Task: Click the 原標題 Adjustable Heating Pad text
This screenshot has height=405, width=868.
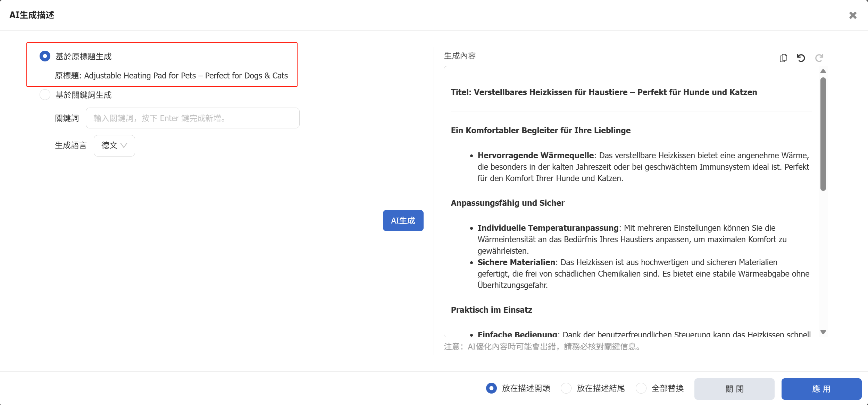Action: (172, 76)
